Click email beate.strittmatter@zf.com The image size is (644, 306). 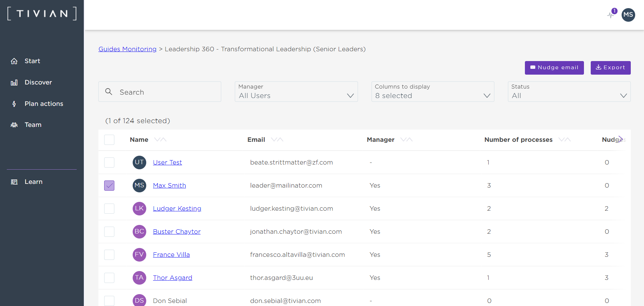[x=291, y=162]
